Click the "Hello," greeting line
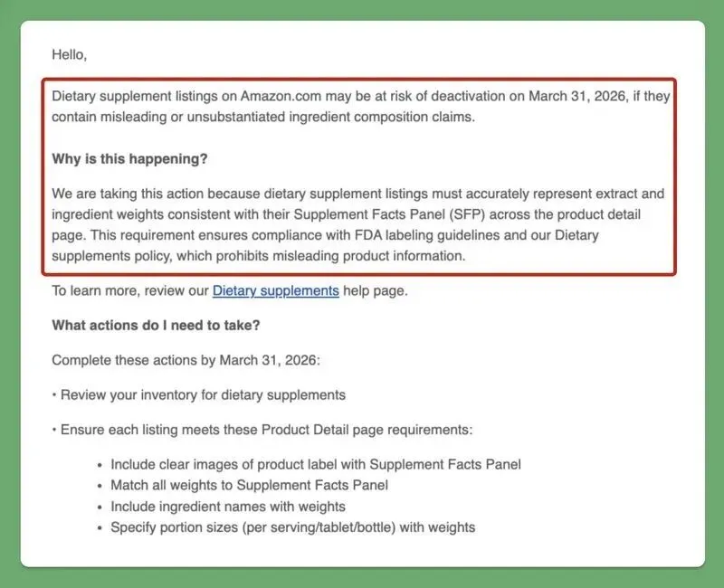The height and width of the screenshot is (588, 724). [70, 54]
